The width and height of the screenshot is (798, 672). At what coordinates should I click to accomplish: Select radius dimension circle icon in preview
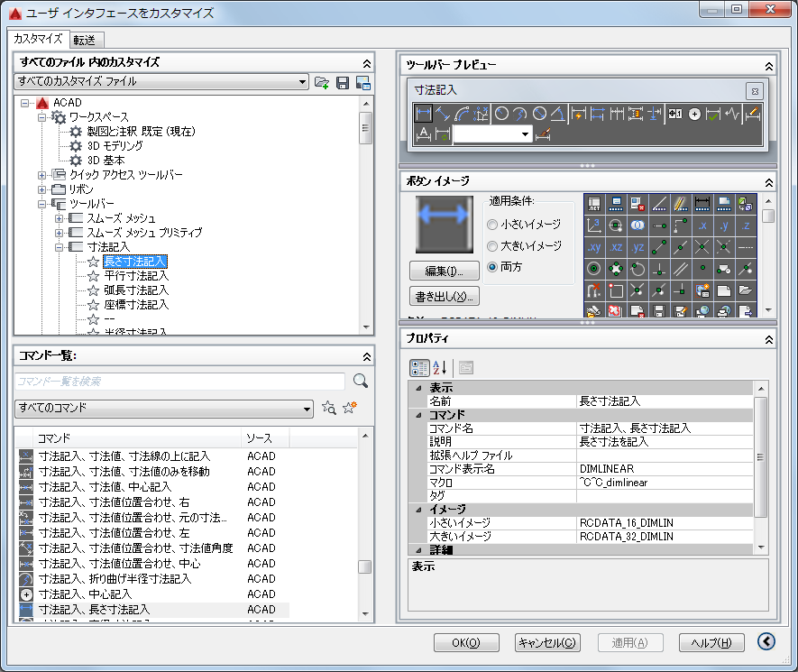pos(502,114)
